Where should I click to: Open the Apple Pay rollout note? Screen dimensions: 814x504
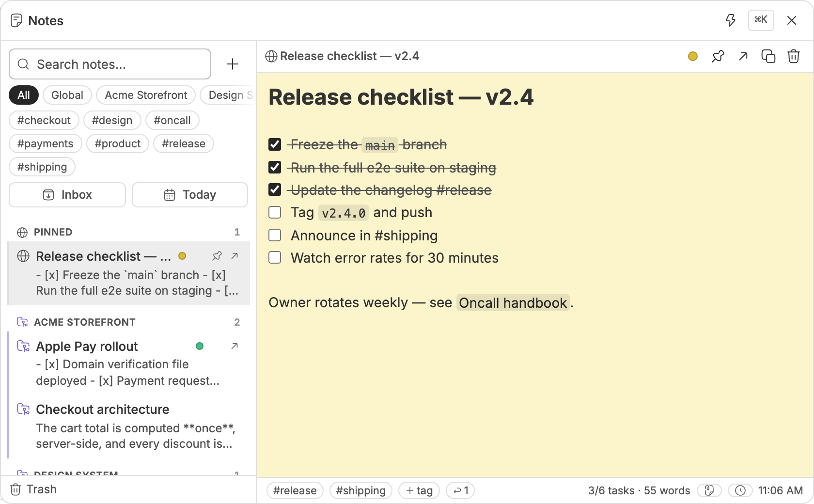click(128, 363)
